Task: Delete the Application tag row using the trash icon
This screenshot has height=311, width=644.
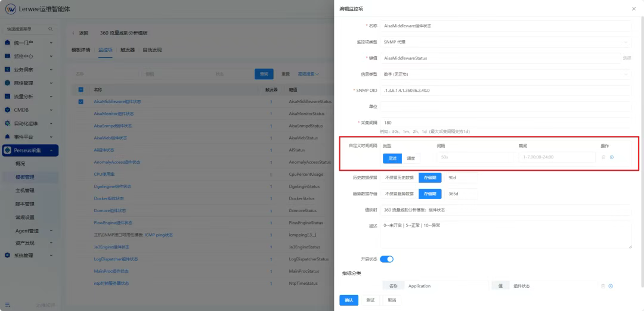Action: coord(603,286)
